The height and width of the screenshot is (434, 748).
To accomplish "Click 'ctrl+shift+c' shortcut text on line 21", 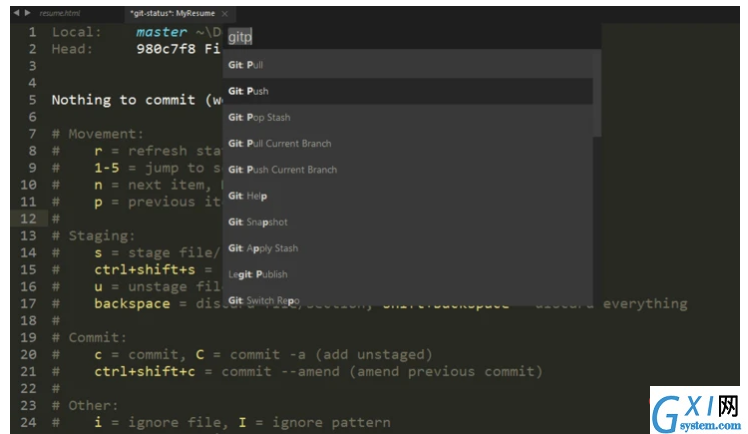I will coord(145,372).
